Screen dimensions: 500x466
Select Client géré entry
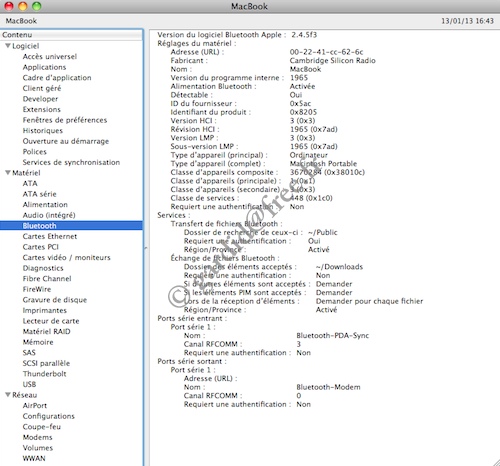click(42, 88)
